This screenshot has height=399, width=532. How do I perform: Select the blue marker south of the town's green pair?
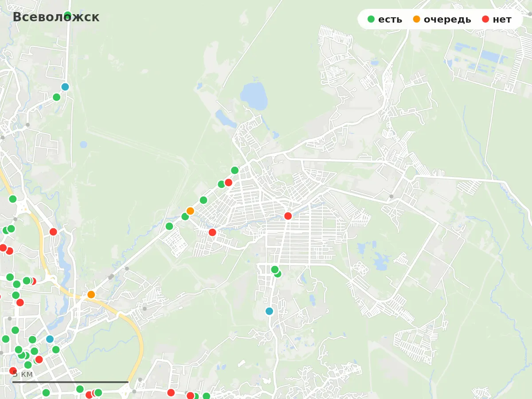click(x=269, y=311)
